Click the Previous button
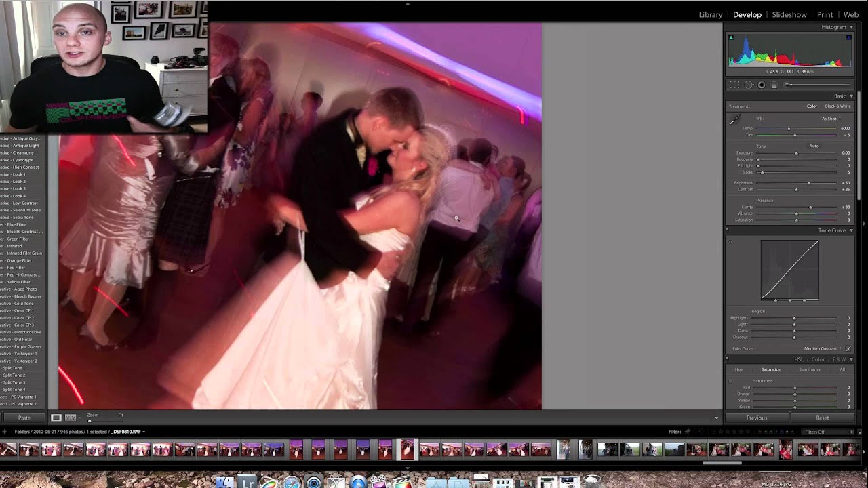 (x=757, y=418)
